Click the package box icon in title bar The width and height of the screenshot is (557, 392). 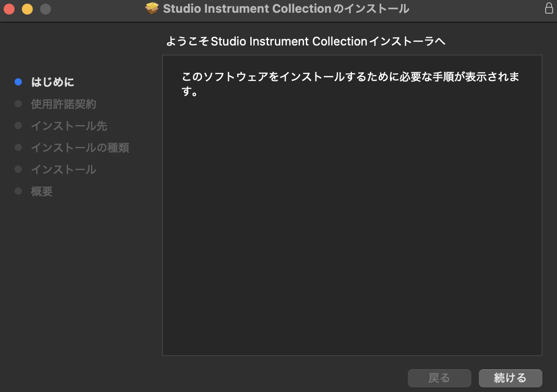coord(152,8)
